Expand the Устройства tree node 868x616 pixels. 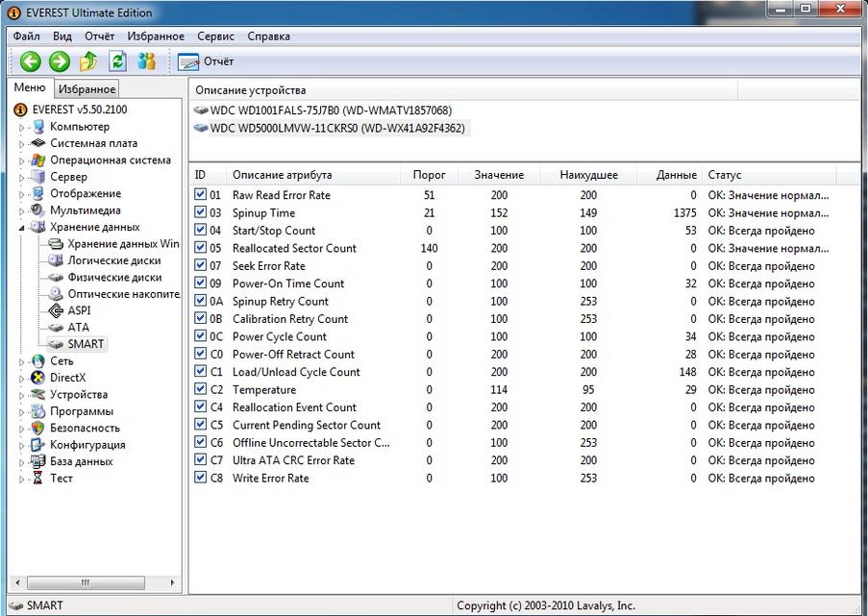click(x=22, y=395)
